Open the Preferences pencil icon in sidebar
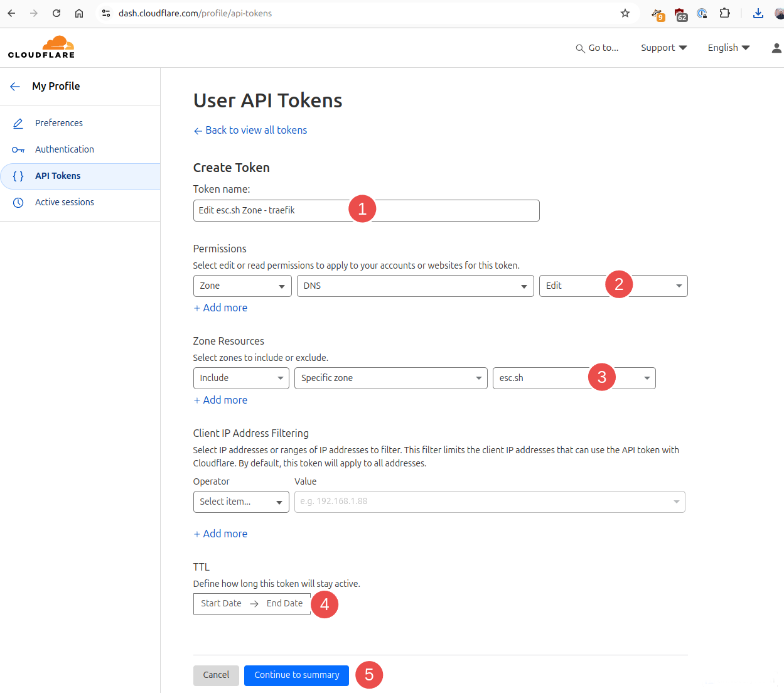This screenshot has width=784, height=693. 19,123
